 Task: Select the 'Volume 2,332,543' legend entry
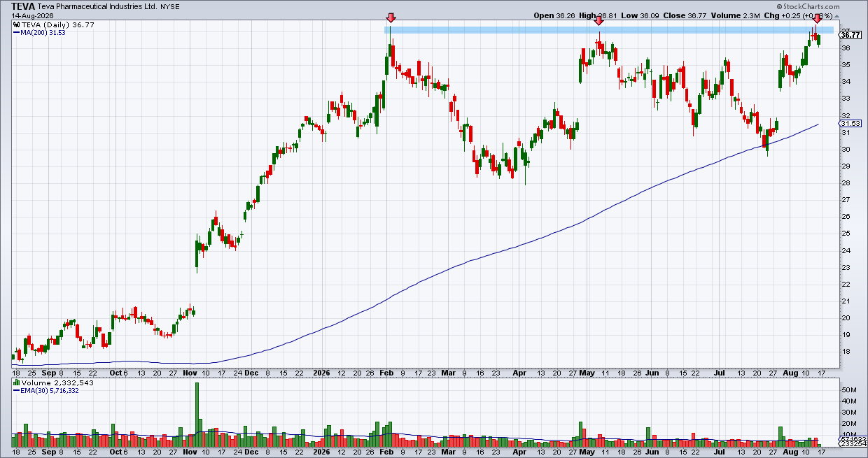52,382
